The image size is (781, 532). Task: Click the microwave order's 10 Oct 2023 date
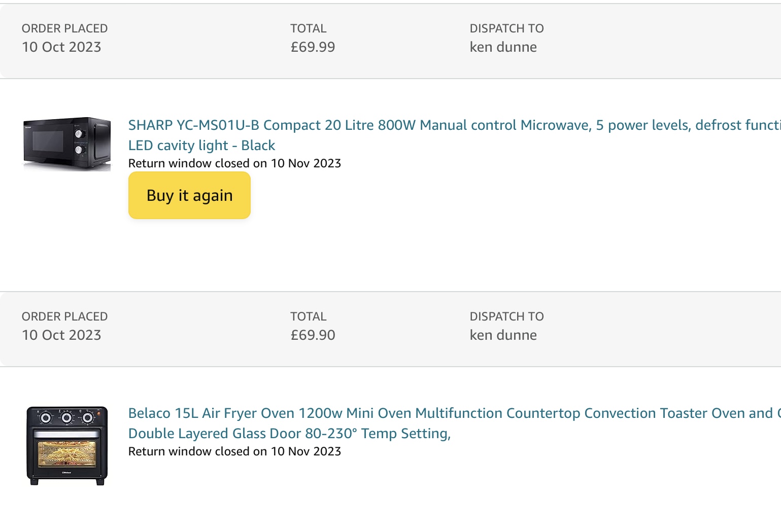tap(61, 47)
